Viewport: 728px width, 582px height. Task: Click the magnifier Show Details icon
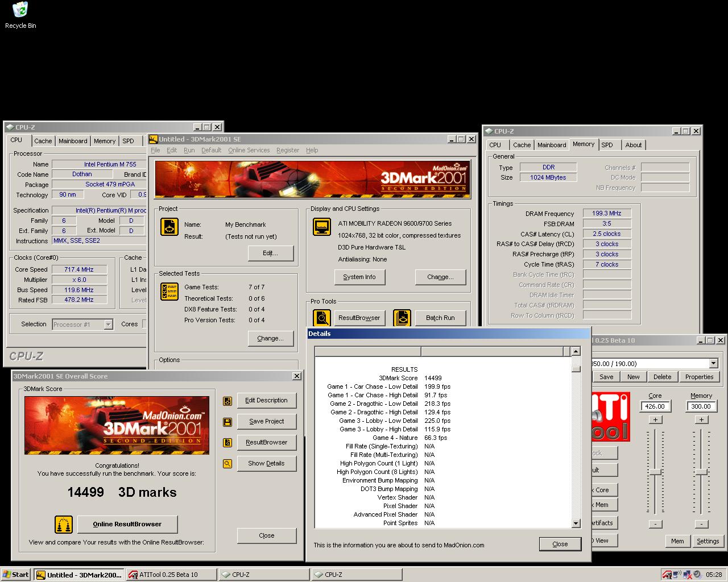227,464
